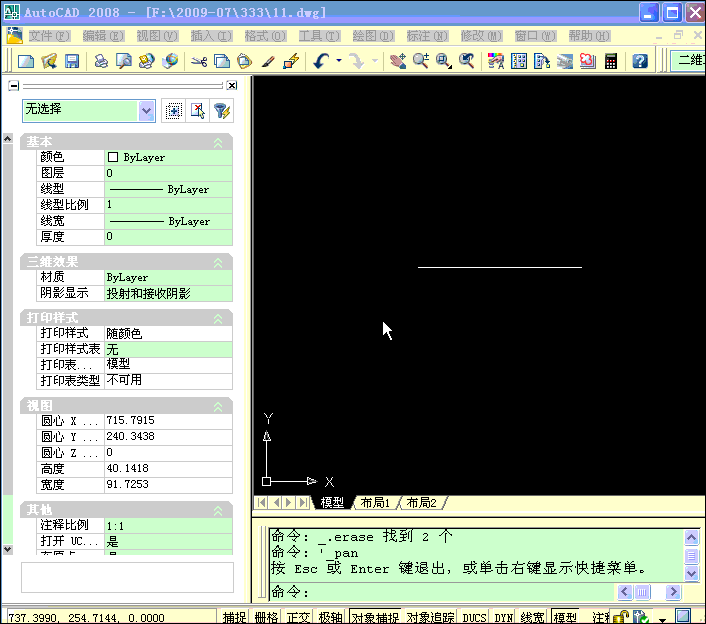706x624 pixels.
Task: Activate the Pan realtime hand icon
Action: point(398,61)
